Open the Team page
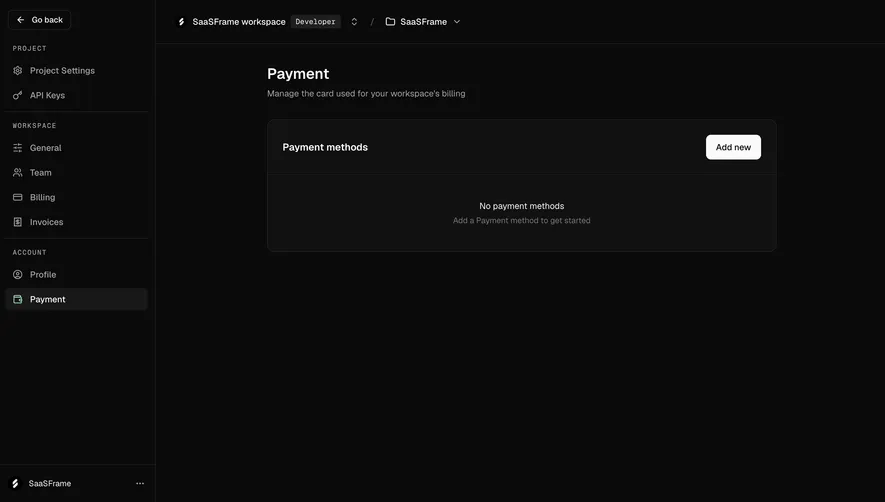885x502 pixels. (x=76, y=173)
